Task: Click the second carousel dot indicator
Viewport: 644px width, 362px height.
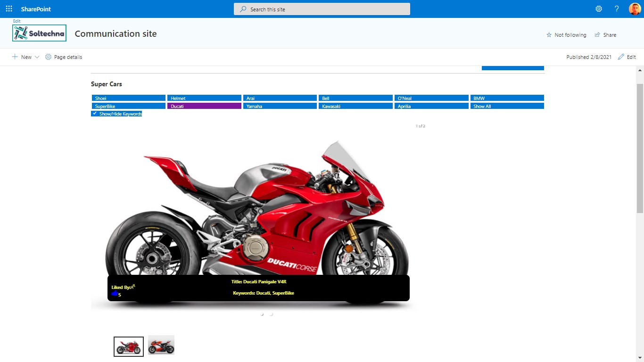Action: 271,314
